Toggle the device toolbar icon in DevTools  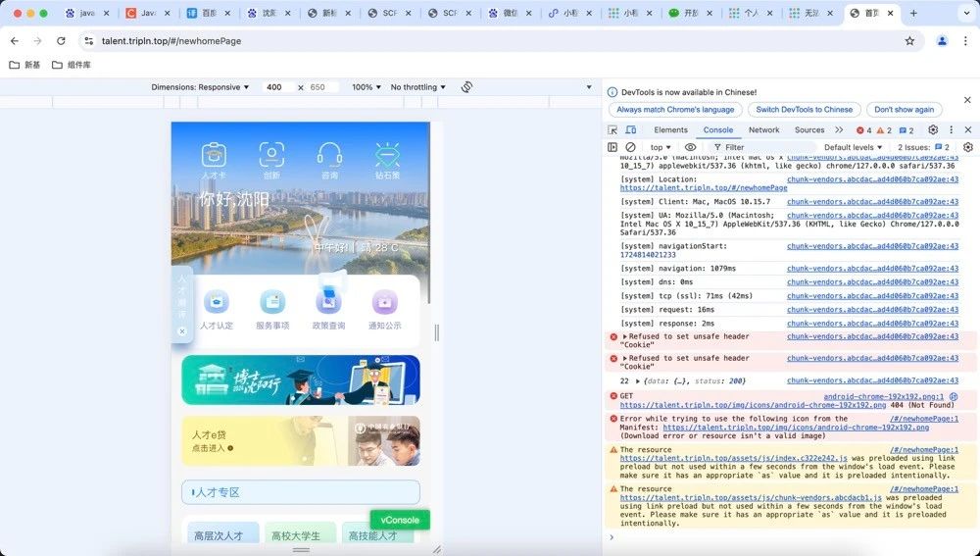pyautogui.click(x=631, y=130)
